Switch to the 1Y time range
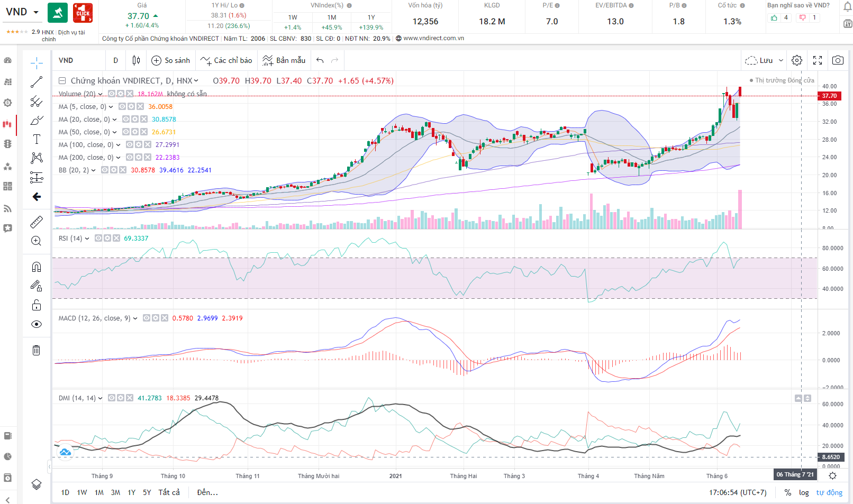Screen dimensions: 853x504 tap(132, 492)
